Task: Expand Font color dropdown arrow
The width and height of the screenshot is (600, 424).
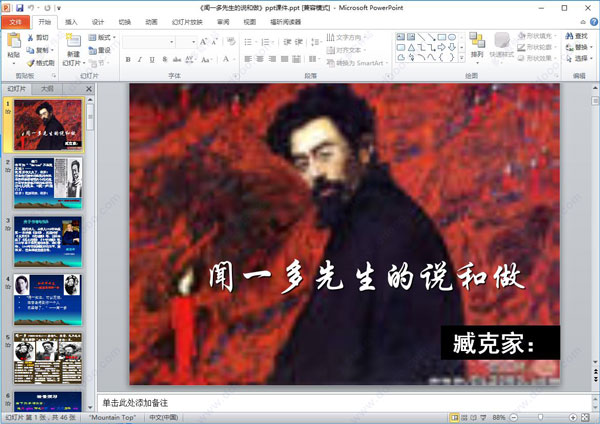Action: pyautogui.click(x=234, y=60)
